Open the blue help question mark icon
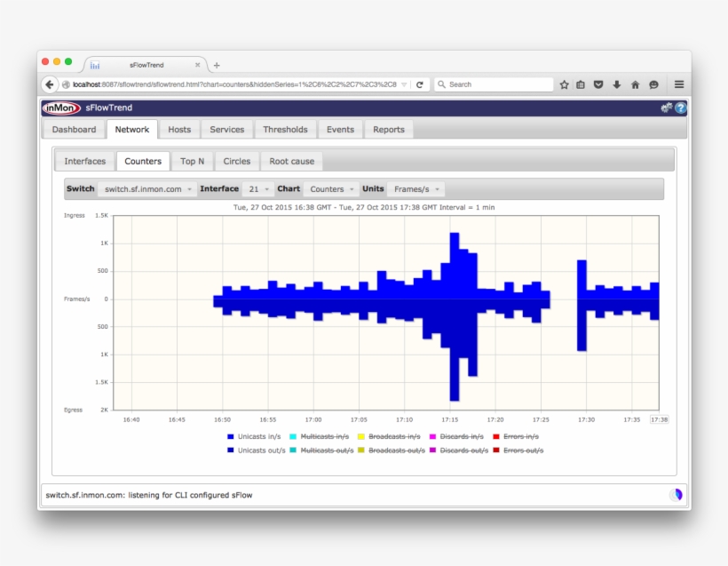Screen dimensions: 728x566 681,108
